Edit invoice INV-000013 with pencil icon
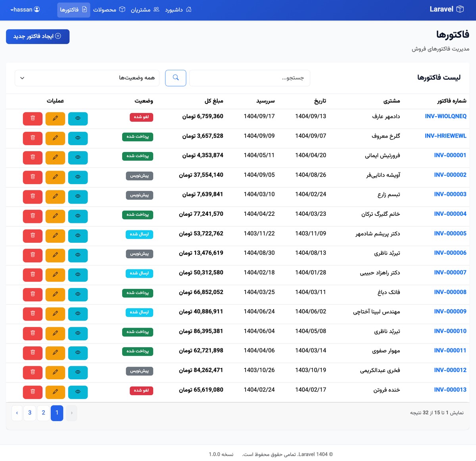 (55, 392)
